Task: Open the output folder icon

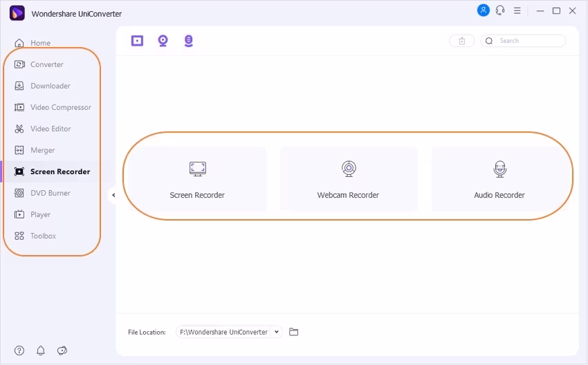Action: coord(293,332)
